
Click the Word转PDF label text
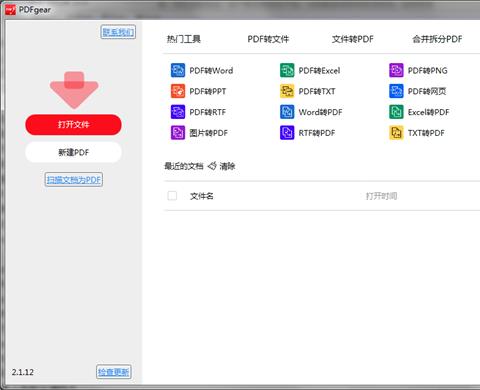point(320,112)
